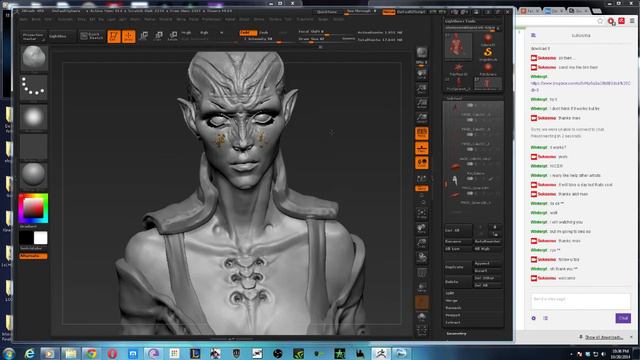Open the current brush thumbnail picker
This screenshot has width=640, height=360.
tap(33, 58)
